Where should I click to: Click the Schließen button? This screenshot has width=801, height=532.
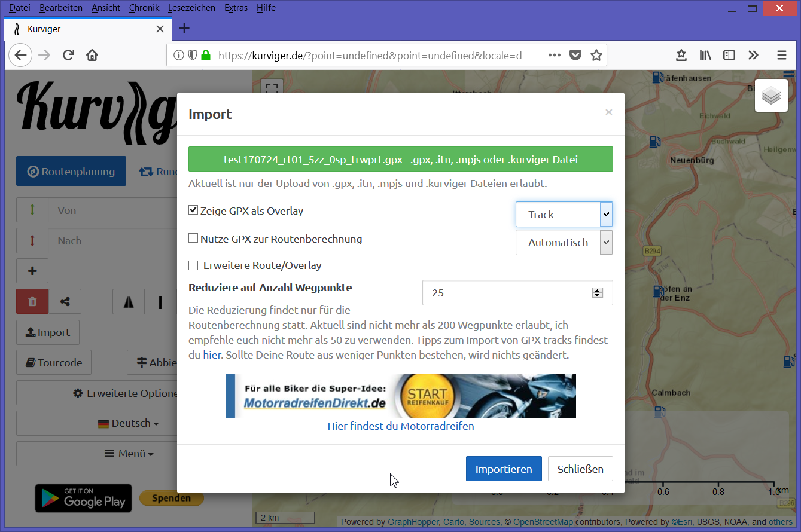point(580,469)
